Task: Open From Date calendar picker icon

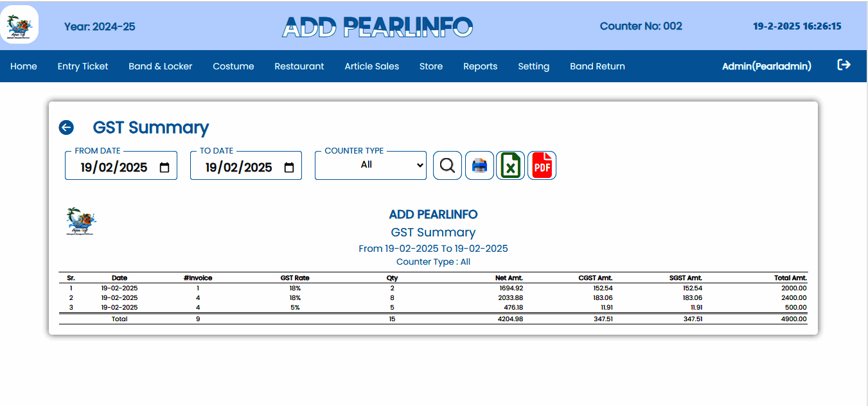Action: (164, 168)
